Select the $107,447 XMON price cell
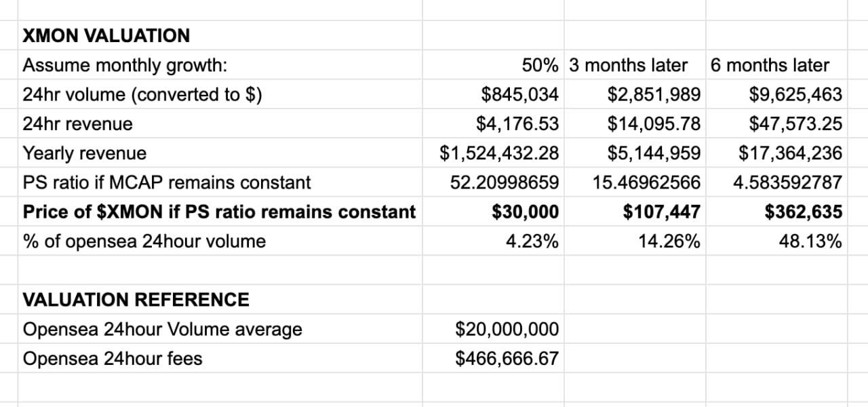The height and width of the screenshot is (407, 868). (635, 212)
